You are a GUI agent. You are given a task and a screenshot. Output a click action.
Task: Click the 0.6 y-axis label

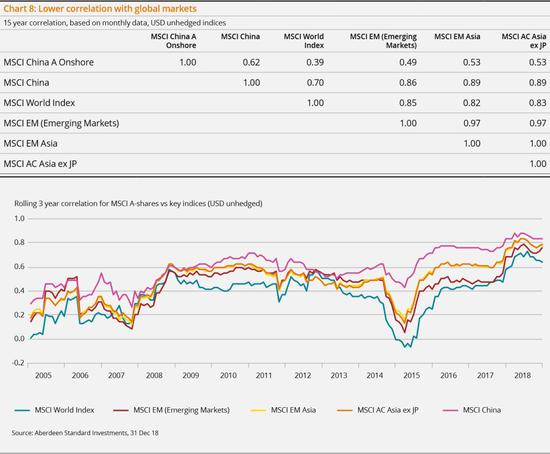tap(19, 267)
